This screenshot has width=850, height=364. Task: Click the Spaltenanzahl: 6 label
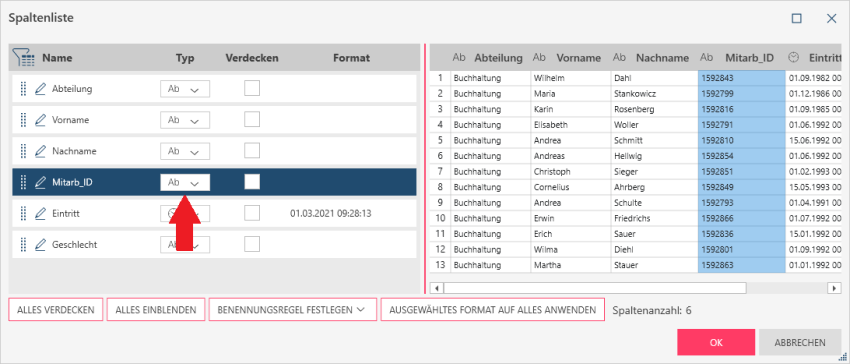click(652, 311)
